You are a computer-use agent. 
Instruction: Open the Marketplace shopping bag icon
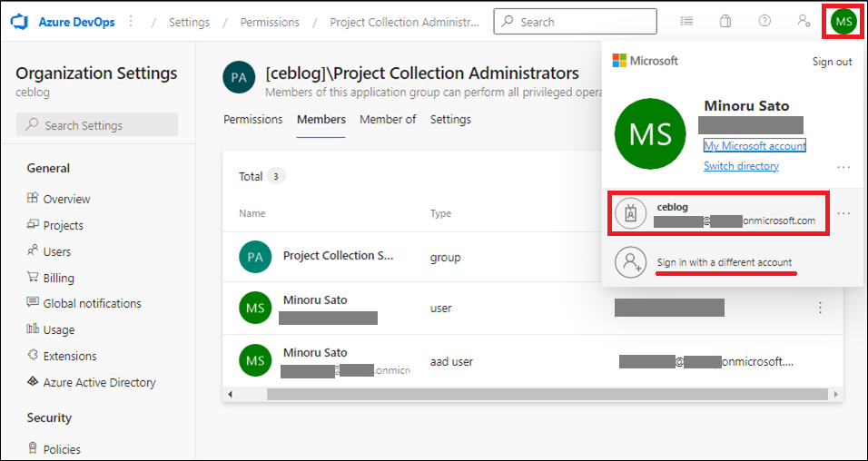coord(725,22)
